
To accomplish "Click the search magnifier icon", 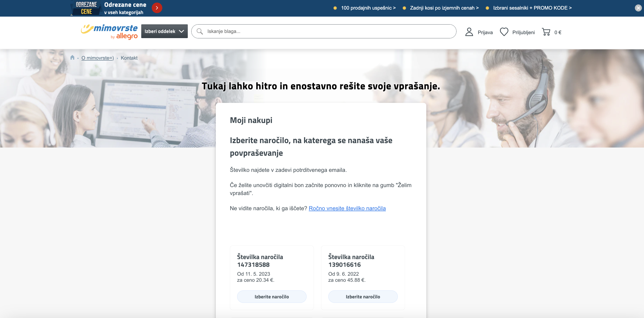I will [x=199, y=31].
